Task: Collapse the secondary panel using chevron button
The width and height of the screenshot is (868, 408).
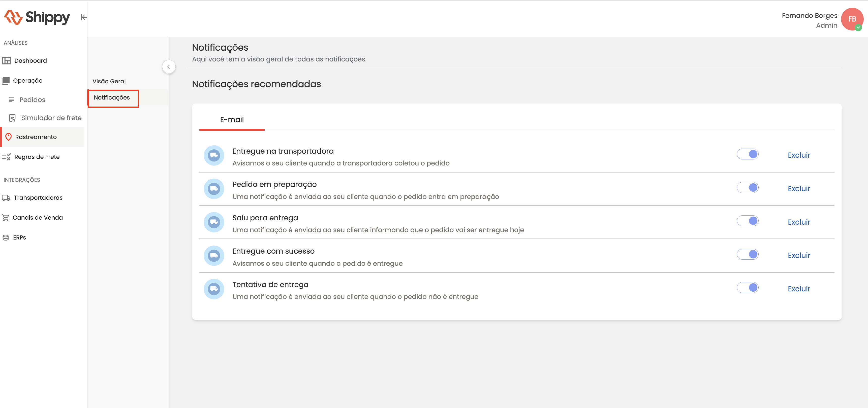Action: point(168,67)
